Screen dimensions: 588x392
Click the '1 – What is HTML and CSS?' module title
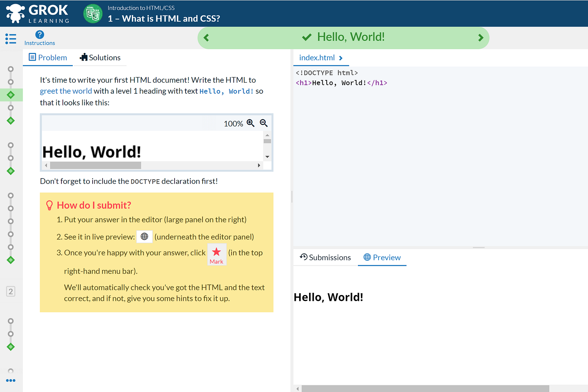(x=164, y=19)
